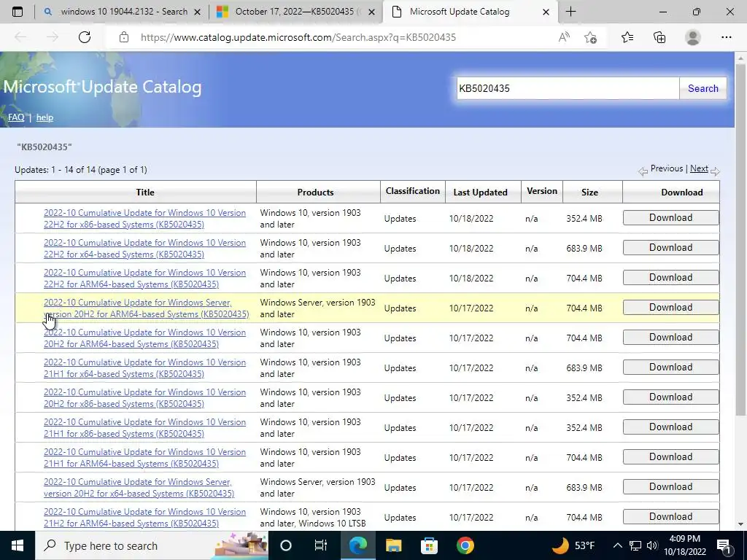Click the Search button in catalog header

(x=703, y=88)
